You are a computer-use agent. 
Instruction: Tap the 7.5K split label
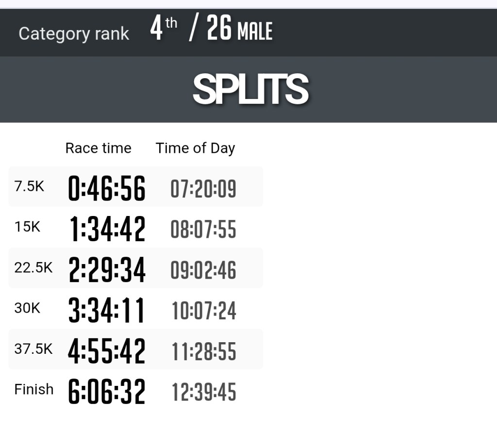(29, 186)
